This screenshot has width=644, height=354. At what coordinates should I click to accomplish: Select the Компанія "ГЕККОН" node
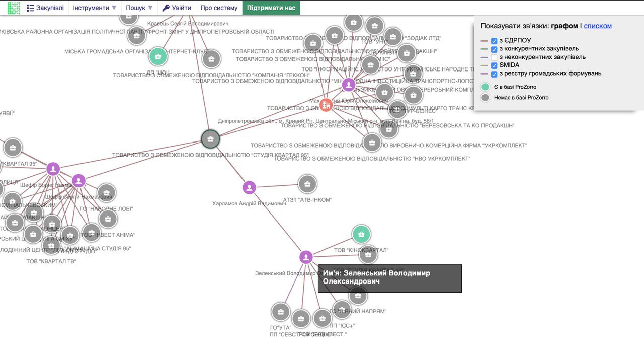pos(211,59)
